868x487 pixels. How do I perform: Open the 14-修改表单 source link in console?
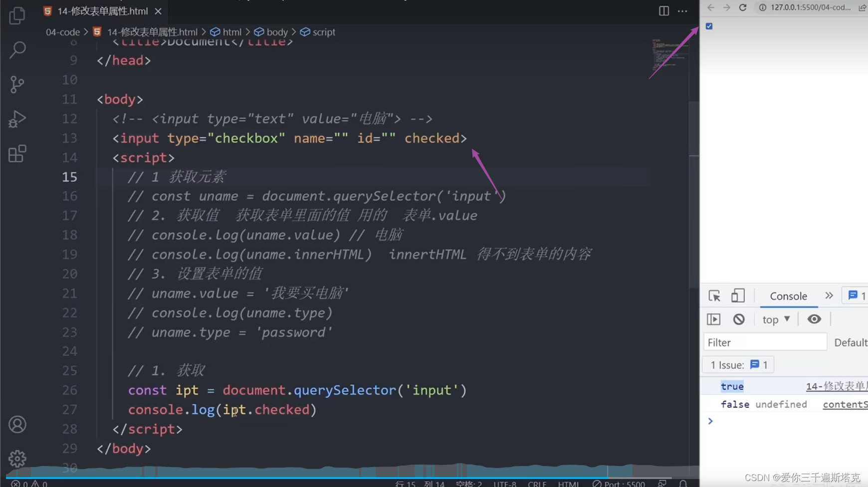point(837,386)
